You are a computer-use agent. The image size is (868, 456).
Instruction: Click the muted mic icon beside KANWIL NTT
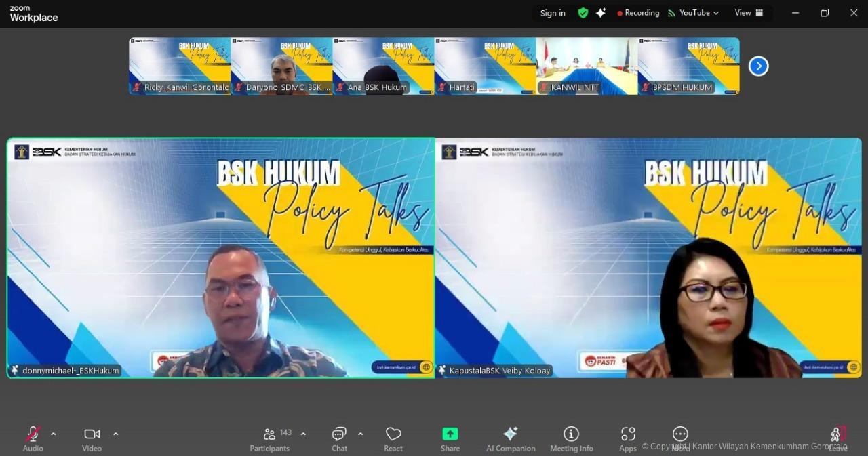[544, 87]
